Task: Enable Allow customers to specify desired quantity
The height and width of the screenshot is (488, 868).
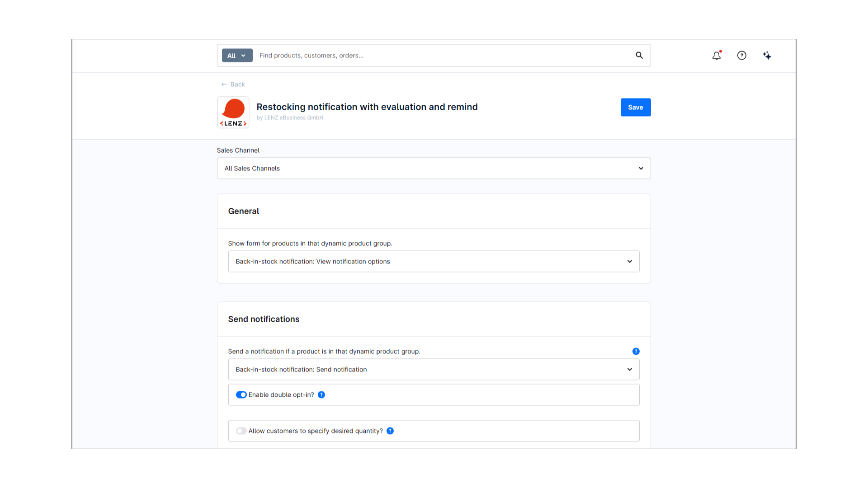Action: [241, 431]
